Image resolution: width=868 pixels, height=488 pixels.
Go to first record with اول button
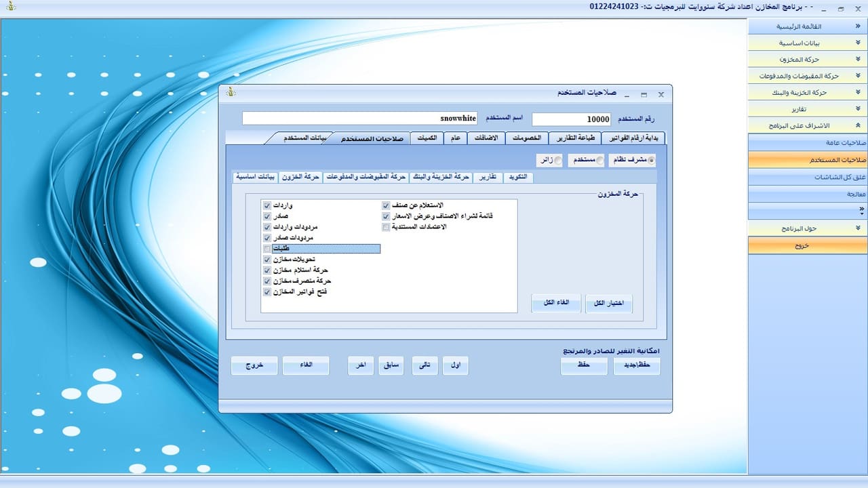point(456,366)
